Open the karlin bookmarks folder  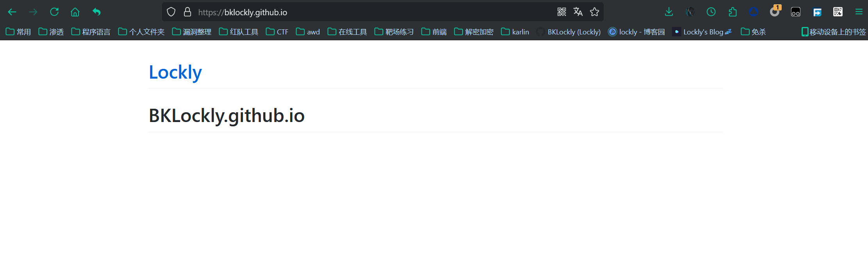point(515,32)
